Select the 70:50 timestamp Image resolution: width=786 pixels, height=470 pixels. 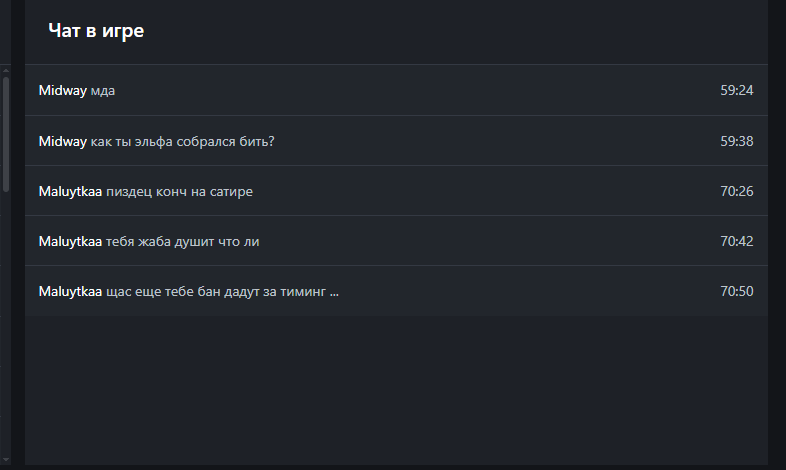(736, 291)
